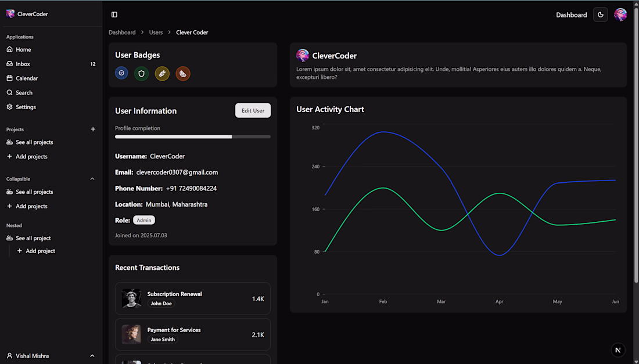Screen dimensions: 639x364
Task: Click the blue verified checkmark badge
Action: (x=121, y=73)
